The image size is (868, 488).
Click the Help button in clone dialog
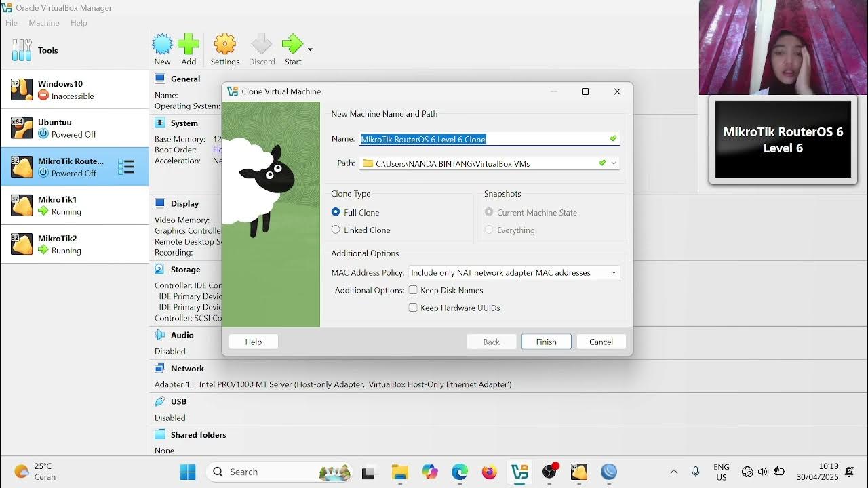tap(254, 342)
